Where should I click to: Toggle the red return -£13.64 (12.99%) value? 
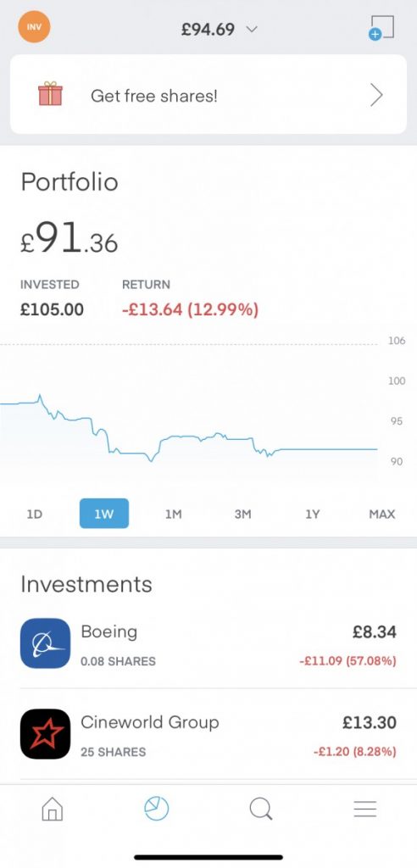pos(190,309)
